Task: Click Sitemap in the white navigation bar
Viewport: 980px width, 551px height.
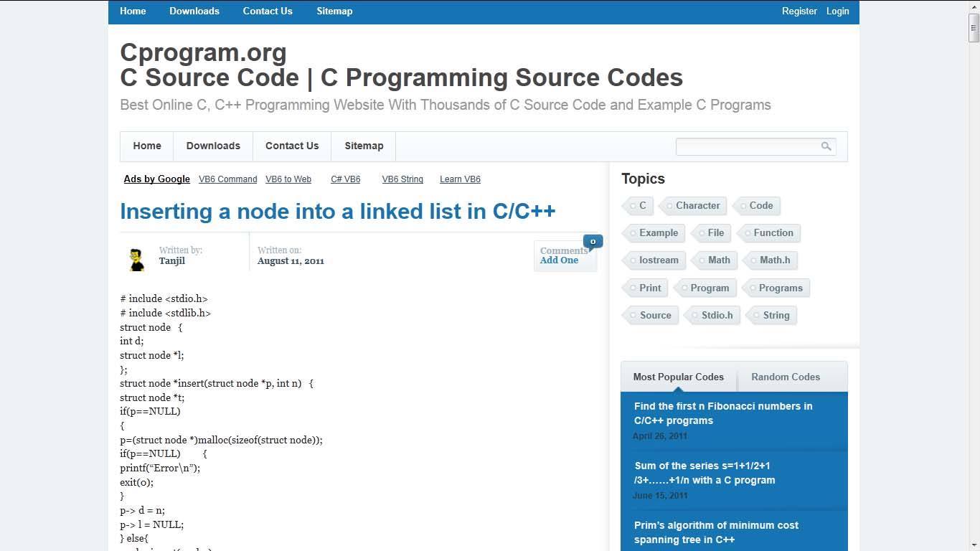Action: point(364,146)
